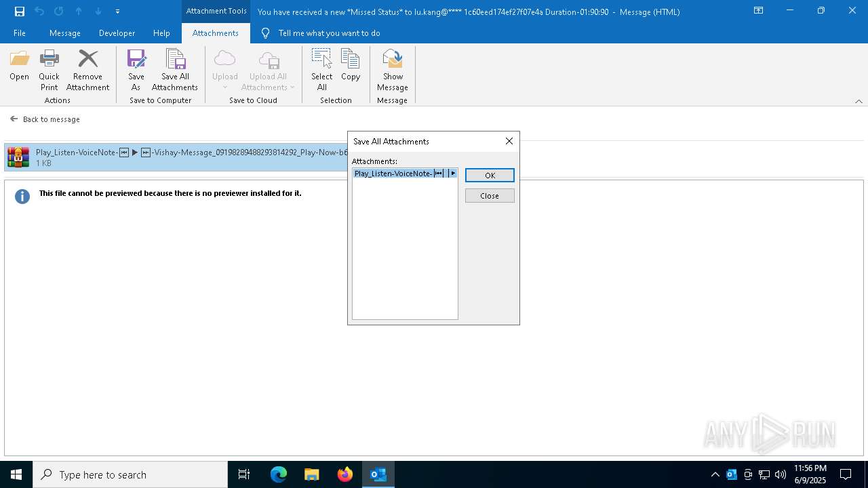Switch to the Message tab
Viewport: 868px width, 488px height.
click(x=65, y=33)
